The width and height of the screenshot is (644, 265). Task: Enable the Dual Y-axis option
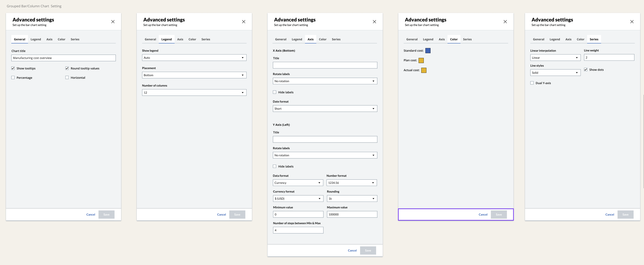click(532, 83)
